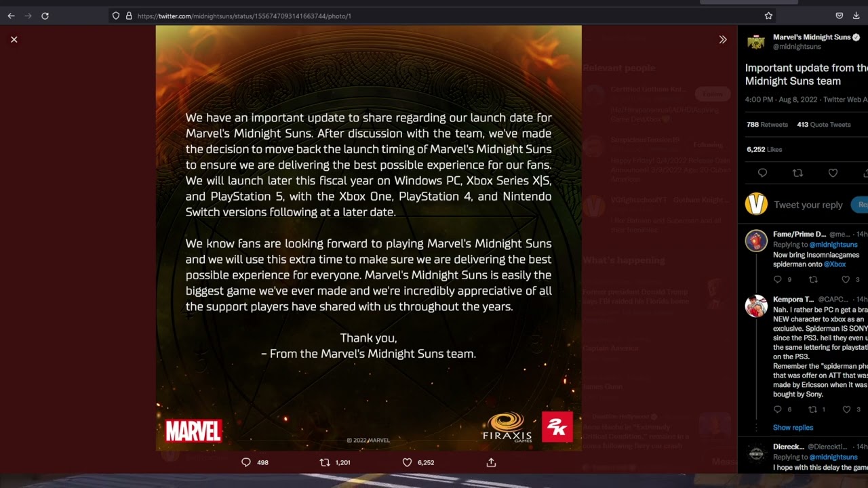Viewport: 868px width, 488px height.
Task: Click the padlock site security icon
Action: coord(128,16)
